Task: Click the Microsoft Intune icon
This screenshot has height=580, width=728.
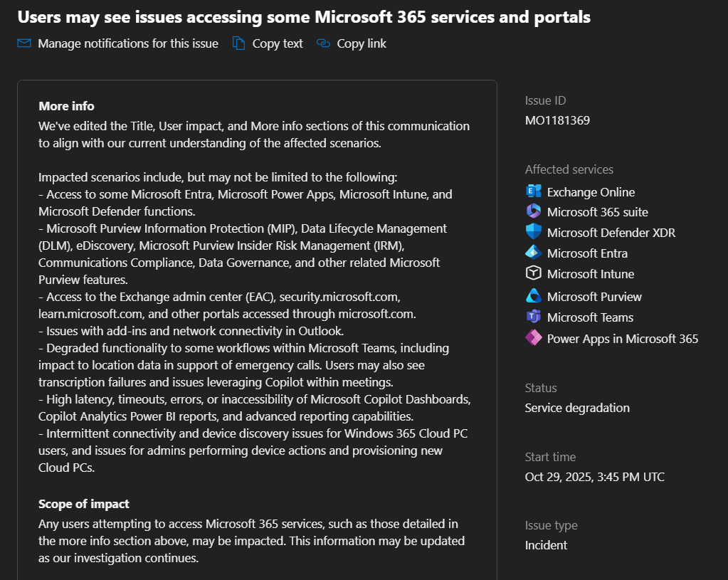Action: pos(534,273)
